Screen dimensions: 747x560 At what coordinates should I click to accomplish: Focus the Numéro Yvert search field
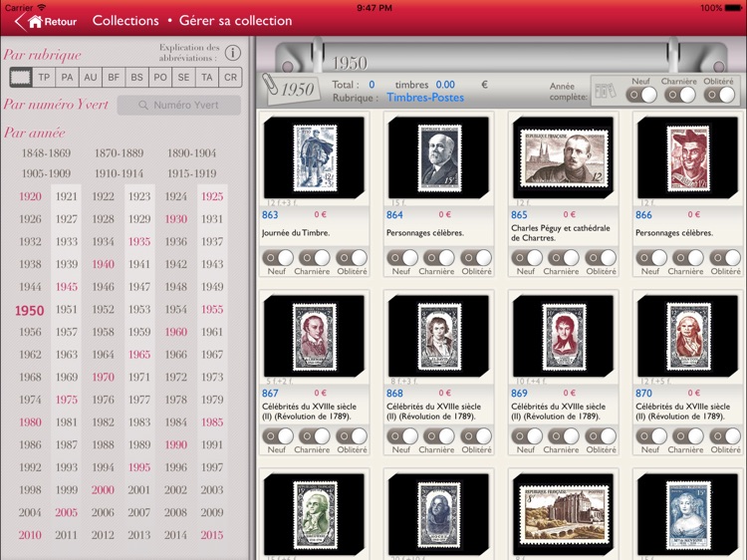(x=179, y=105)
